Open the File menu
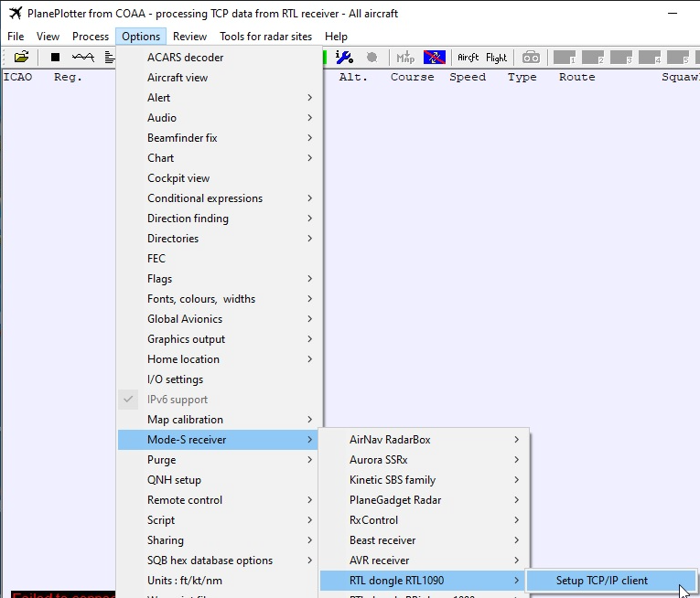700x598 pixels. coord(16,37)
